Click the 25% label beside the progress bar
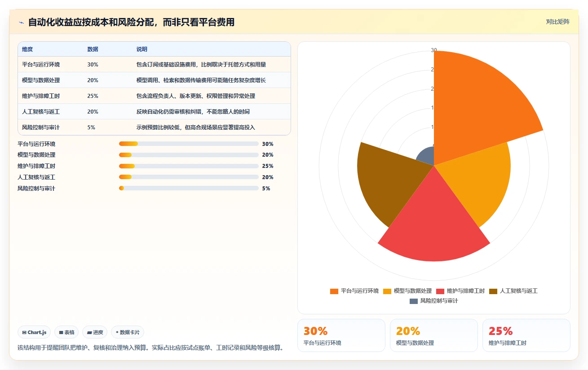This screenshot has width=588, height=370. pos(268,166)
